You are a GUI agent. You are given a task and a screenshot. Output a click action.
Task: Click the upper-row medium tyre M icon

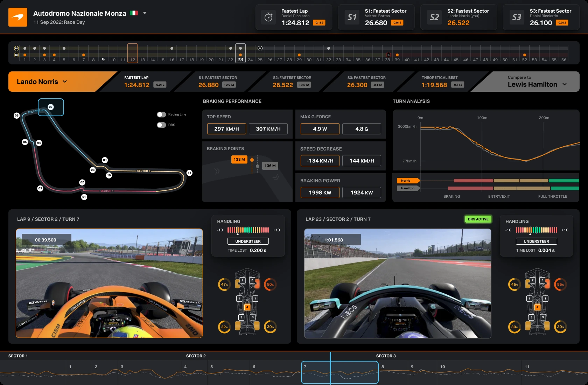(x=16, y=48)
